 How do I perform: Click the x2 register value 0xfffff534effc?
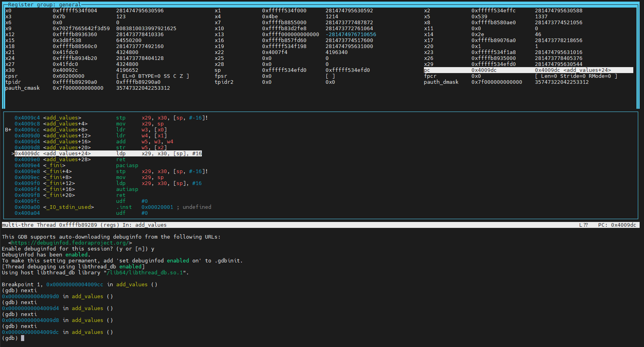pos(494,11)
